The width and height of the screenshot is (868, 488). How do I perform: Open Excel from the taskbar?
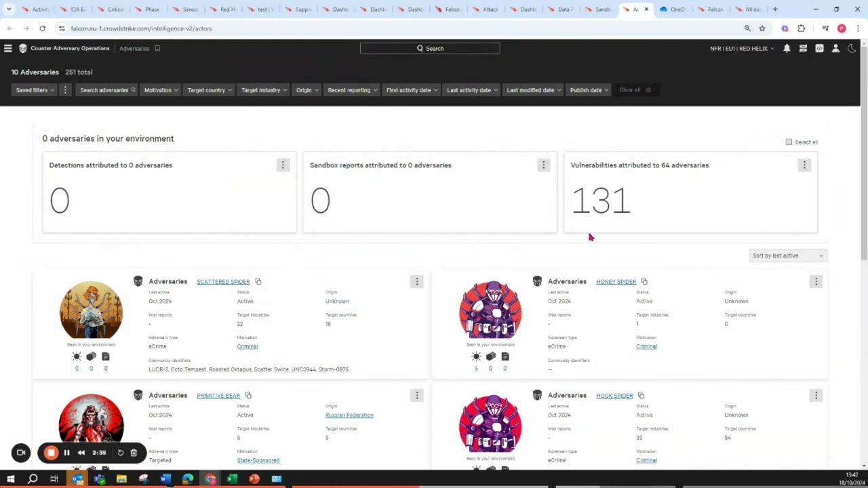pos(232,479)
